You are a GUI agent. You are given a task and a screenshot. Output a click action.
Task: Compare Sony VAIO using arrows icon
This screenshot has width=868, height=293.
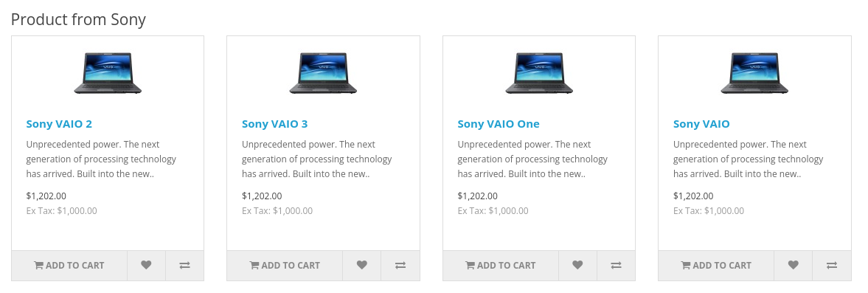click(831, 265)
